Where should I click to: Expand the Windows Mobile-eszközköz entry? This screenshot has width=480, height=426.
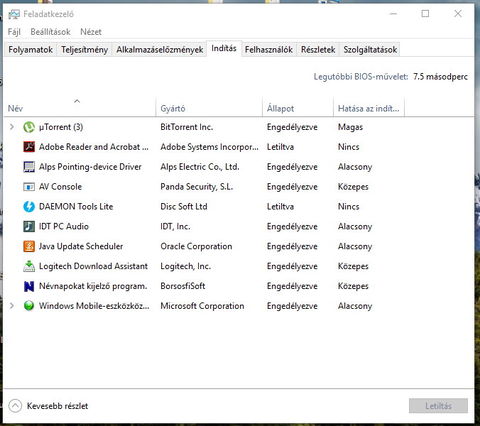pos(12,306)
